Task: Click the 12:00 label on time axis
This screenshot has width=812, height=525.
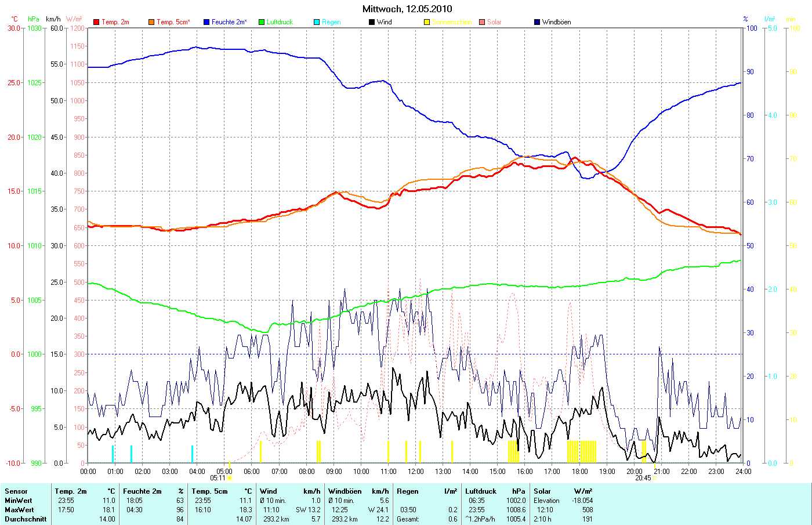Action: coord(415,472)
